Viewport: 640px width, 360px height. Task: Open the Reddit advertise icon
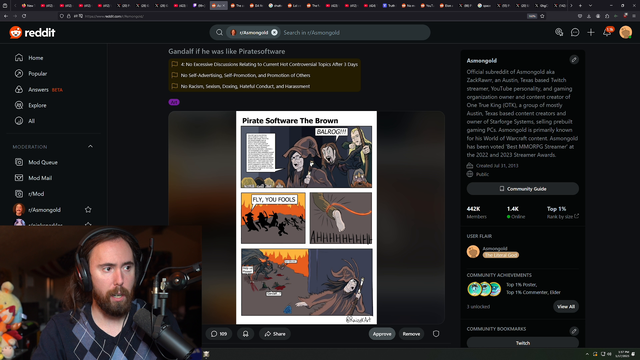(559, 32)
